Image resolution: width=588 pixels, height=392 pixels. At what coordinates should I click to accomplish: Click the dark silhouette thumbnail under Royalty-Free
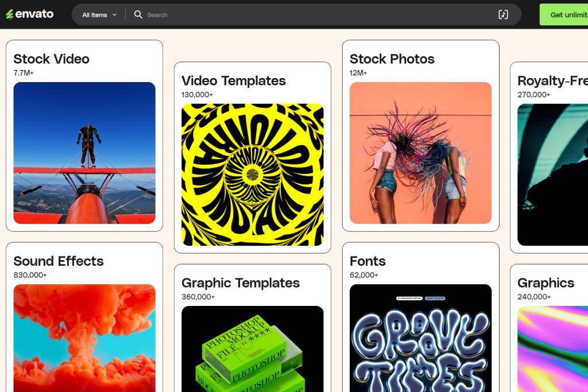(x=552, y=174)
